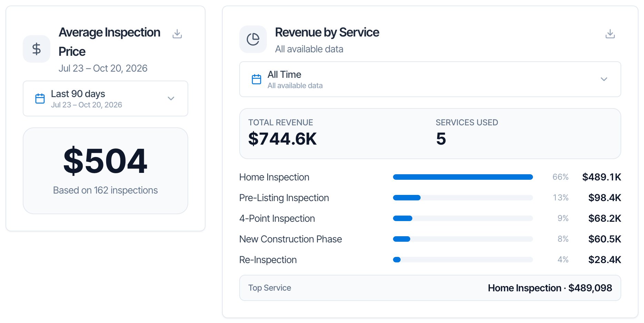Click the Average Inspection Price heading
This screenshot has width=644, height=323.
tap(110, 42)
